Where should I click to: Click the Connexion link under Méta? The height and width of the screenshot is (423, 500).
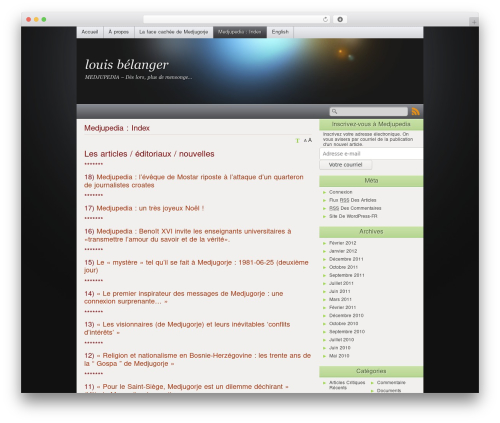pyautogui.click(x=340, y=192)
